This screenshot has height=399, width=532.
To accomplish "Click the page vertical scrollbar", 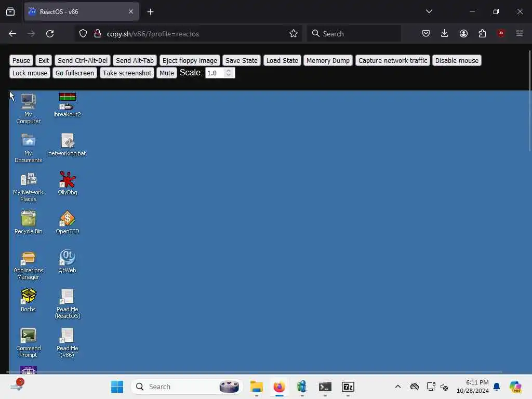I will click(529, 100).
